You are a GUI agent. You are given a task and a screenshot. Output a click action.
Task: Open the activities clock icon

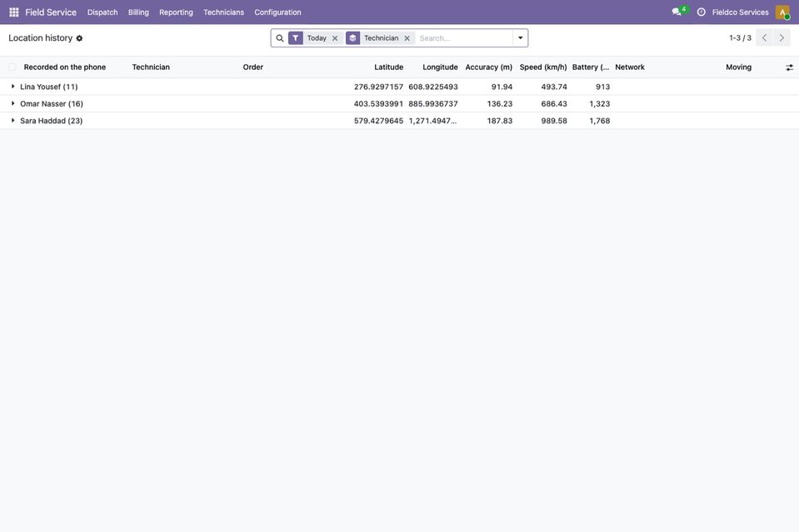pyautogui.click(x=702, y=12)
